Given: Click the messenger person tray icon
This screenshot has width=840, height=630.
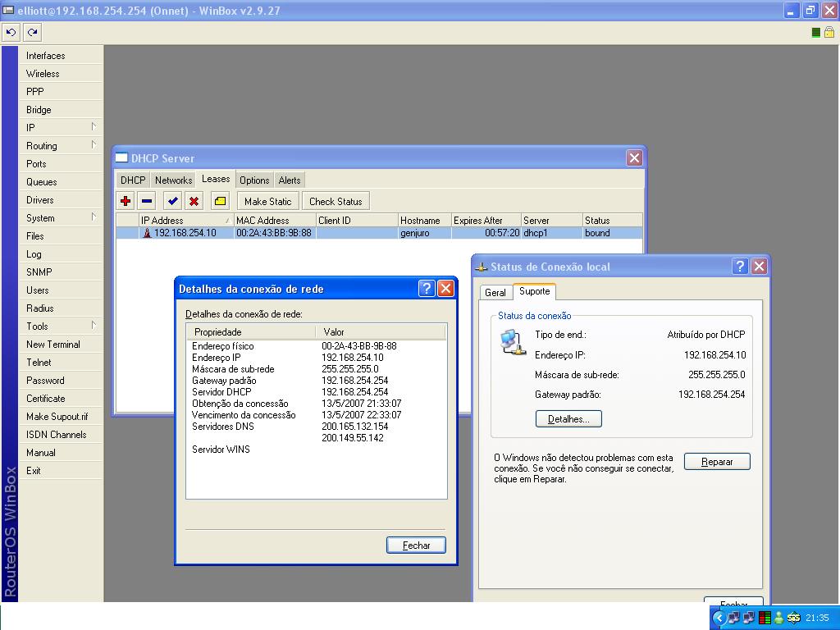Looking at the screenshot, I should pos(779,618).
